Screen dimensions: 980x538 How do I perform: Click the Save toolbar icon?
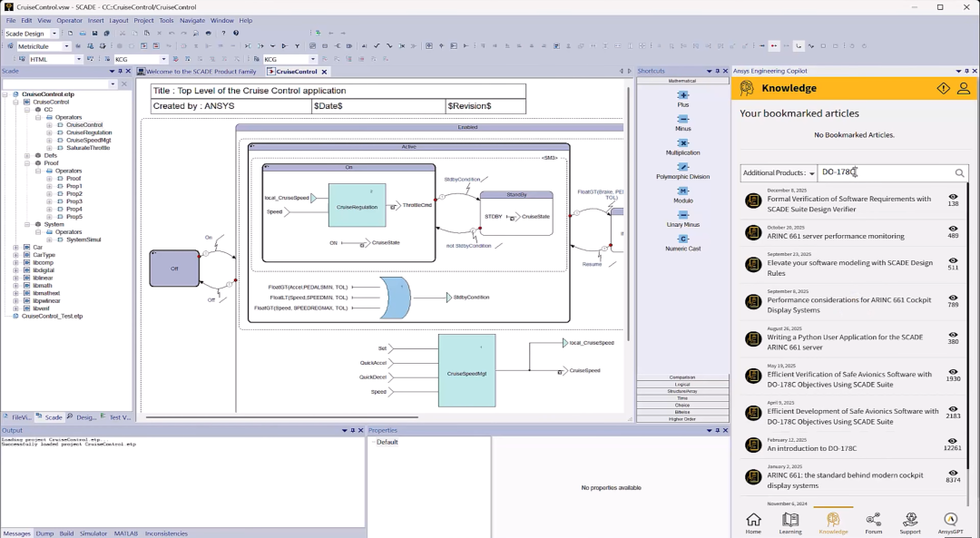[95, 34]
